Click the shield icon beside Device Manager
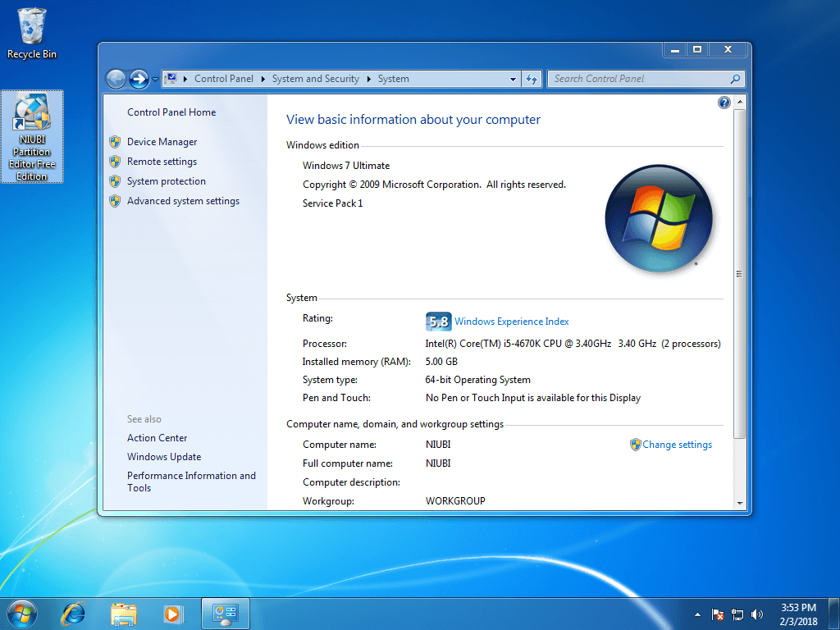Image resolution: width=840 pixels, height=630 pixels. pyautogui.click(x=115, y=142)
